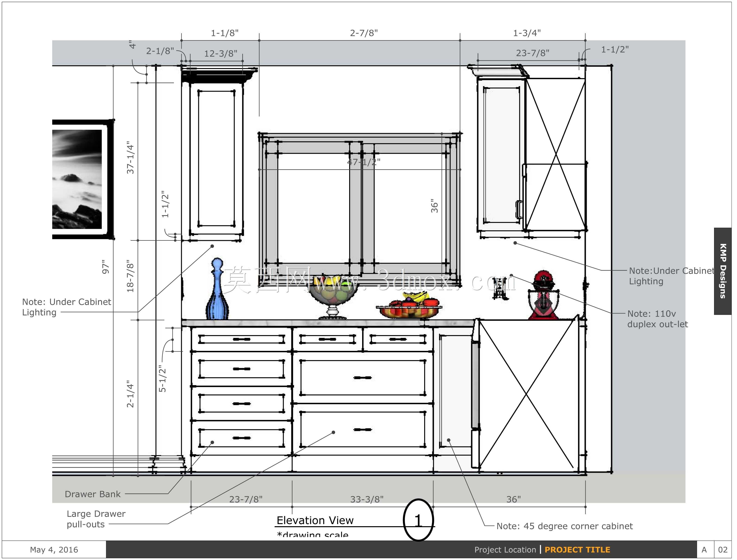The width and height of the screenshot is (737, 560).
Task: Click the framed black-and-white landscape photograph
Action: (83, 179)
